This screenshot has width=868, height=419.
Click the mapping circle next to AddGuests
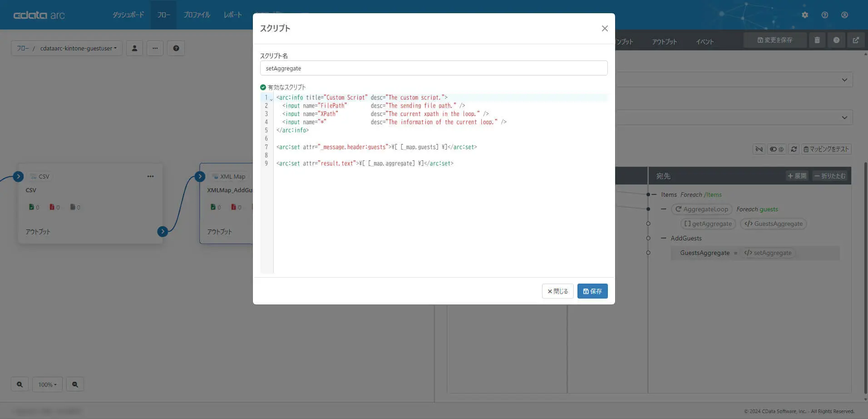coord(648,238)
